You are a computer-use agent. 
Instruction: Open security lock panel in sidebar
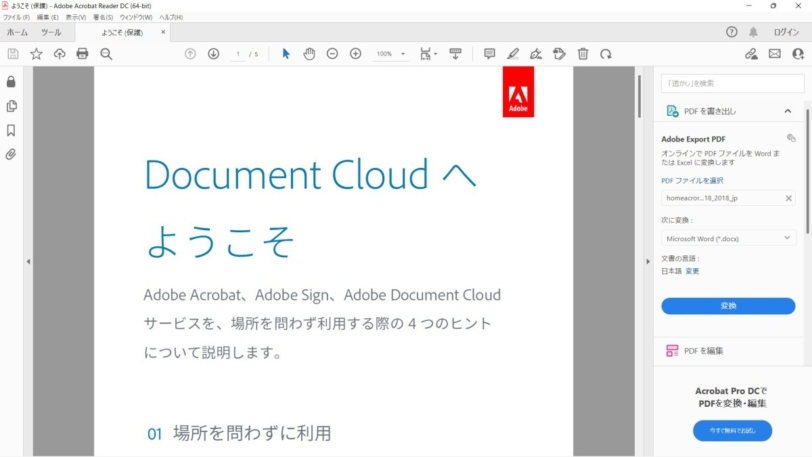point(11,82)
